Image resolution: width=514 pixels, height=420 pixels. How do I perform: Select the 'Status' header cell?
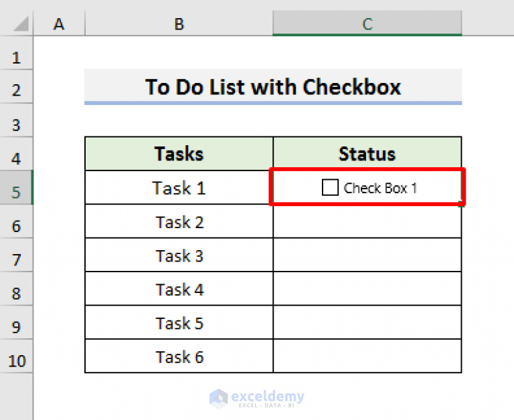[367, 154]
